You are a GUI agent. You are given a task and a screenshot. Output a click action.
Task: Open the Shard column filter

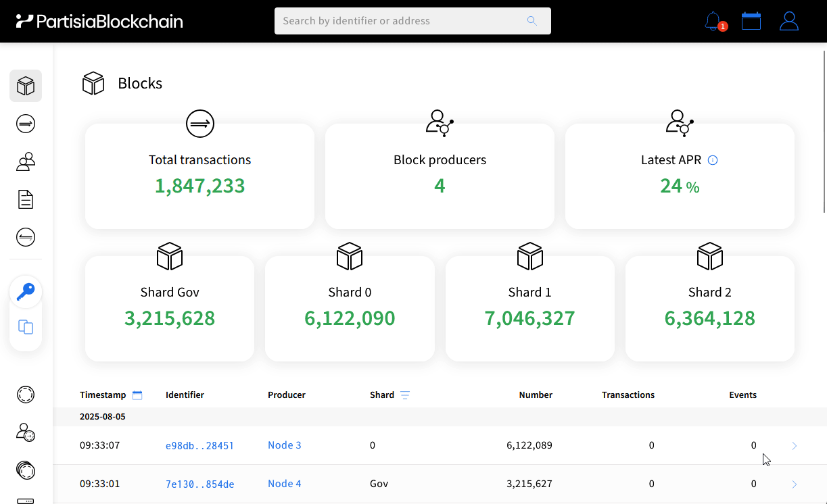click(x=405, y=395)
